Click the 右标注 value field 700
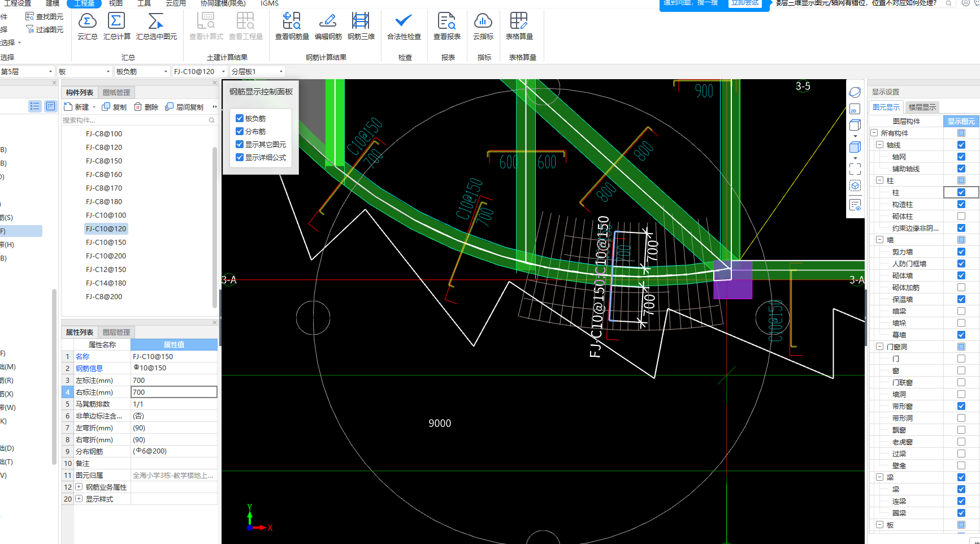Viewport: 980px width, 544px height. (174, 392)
